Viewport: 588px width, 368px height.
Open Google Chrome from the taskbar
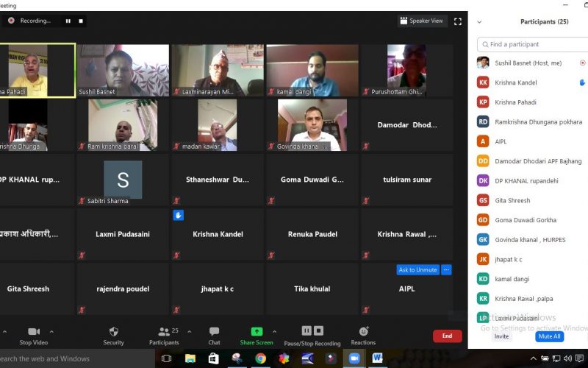260,358
